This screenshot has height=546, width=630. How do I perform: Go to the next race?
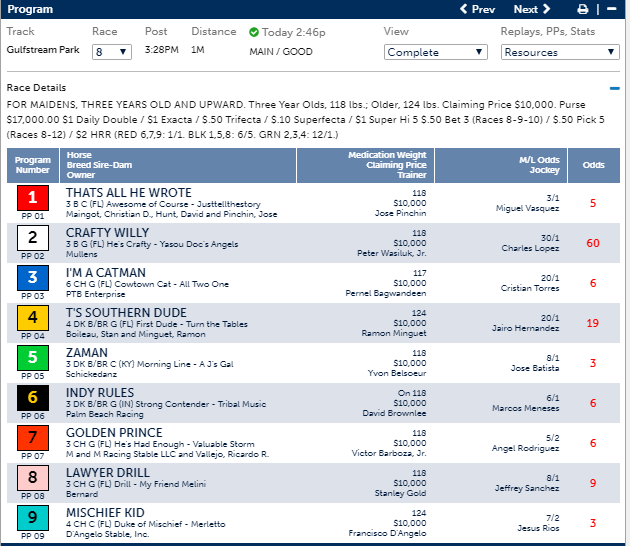531,10
